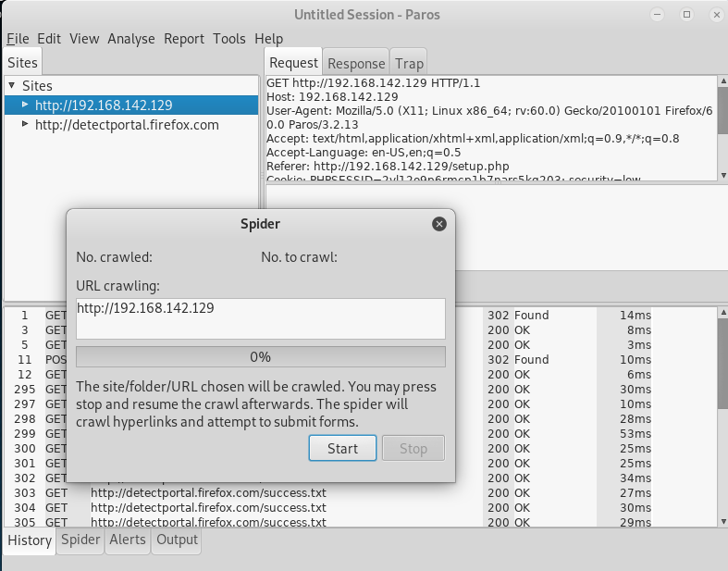The height and width of the screenshot is (571, 728).
Task: Open the Report menu
Action: (x=184, y=39)
